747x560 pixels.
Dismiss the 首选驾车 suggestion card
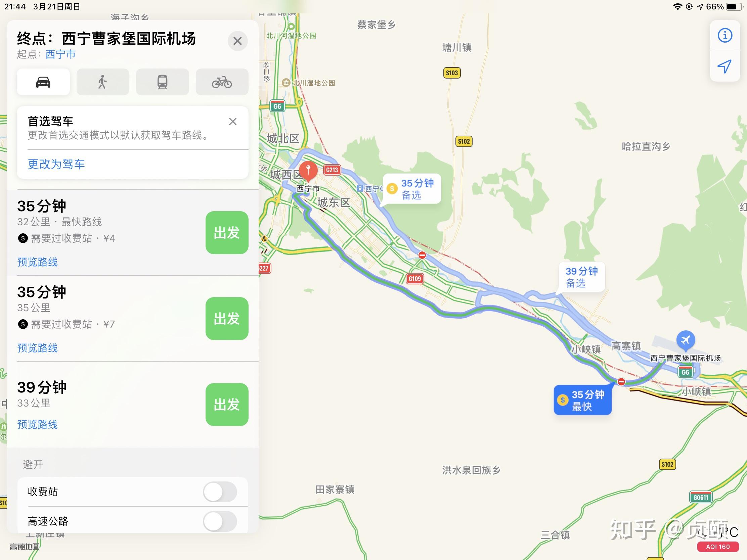pos(233,122)
